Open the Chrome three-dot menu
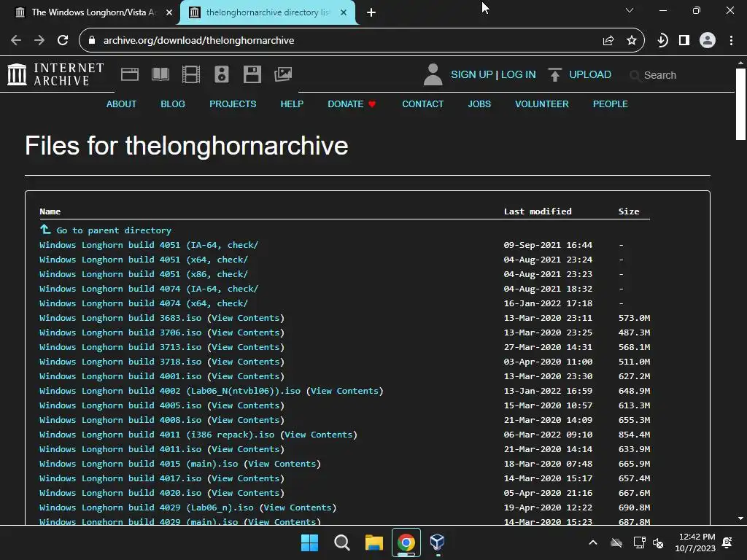 (731, 41)
